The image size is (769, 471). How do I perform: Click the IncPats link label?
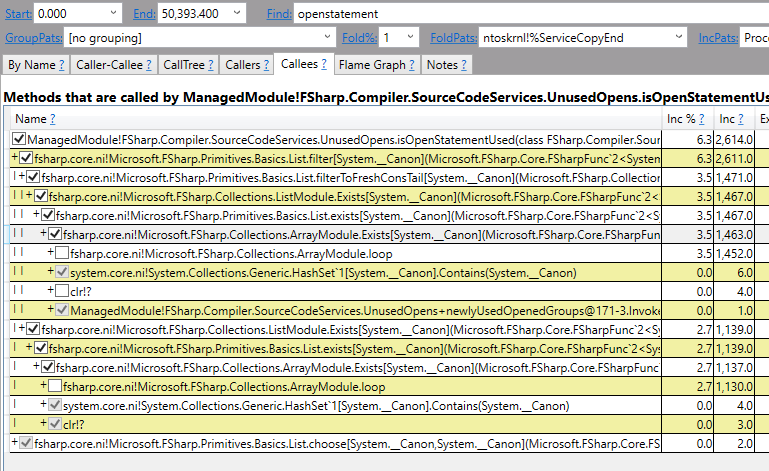coord(718,38)
